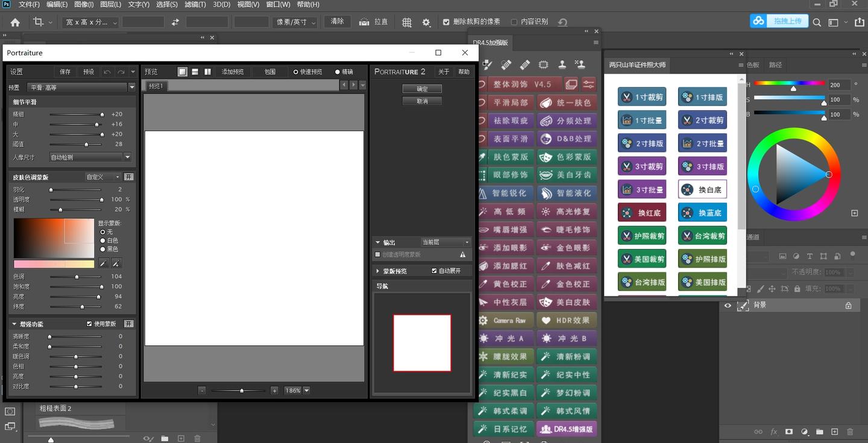Select the 精确 radio button
The image size is (868, 443).
338,72
